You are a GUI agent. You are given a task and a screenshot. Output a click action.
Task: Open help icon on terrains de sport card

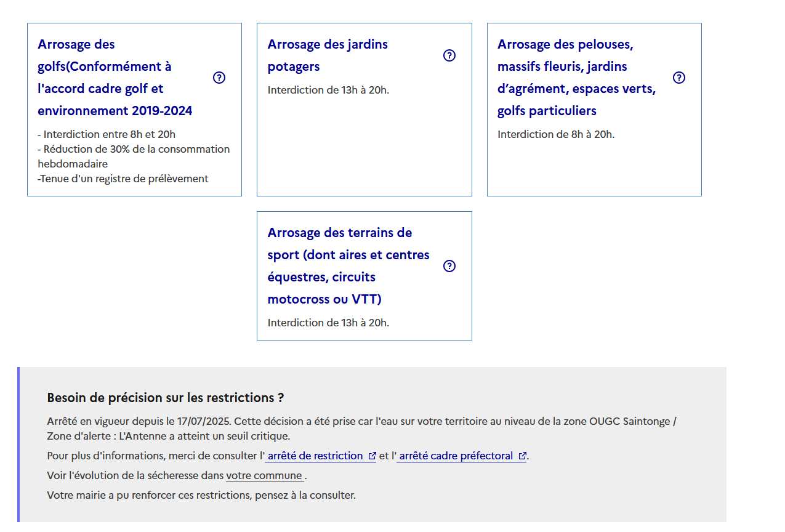[x=449, y=266]
